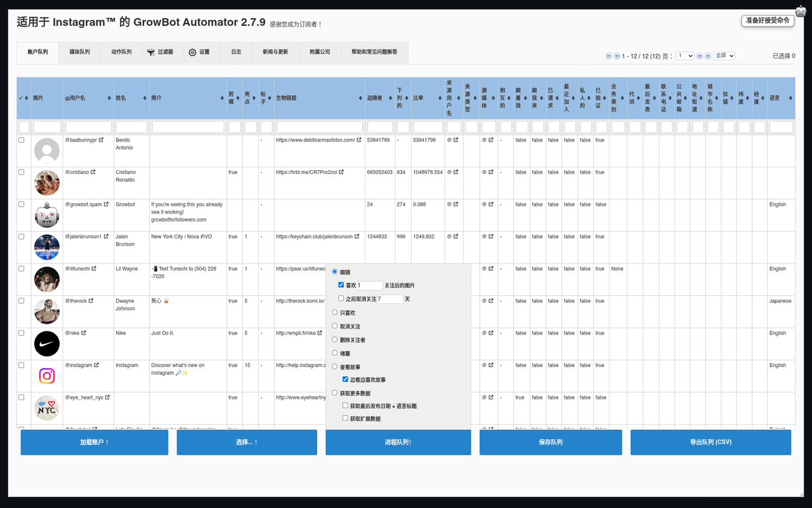Sort by 追随者 column arrows
The image size is (812, 508).
pos(391,98)
